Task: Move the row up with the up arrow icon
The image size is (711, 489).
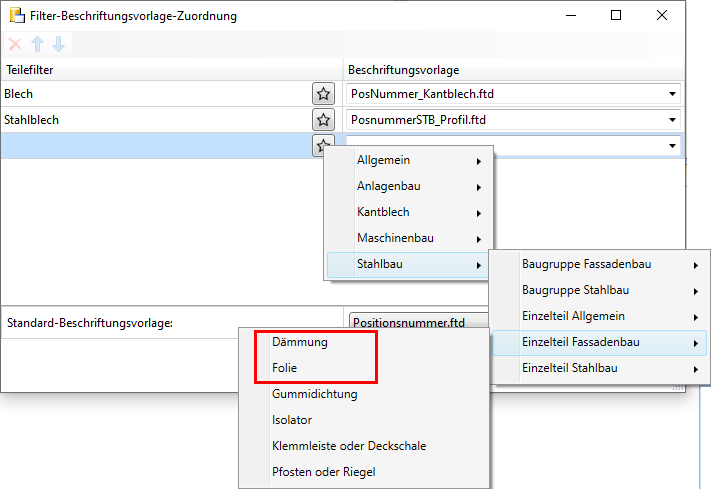Action: [37, 44]
